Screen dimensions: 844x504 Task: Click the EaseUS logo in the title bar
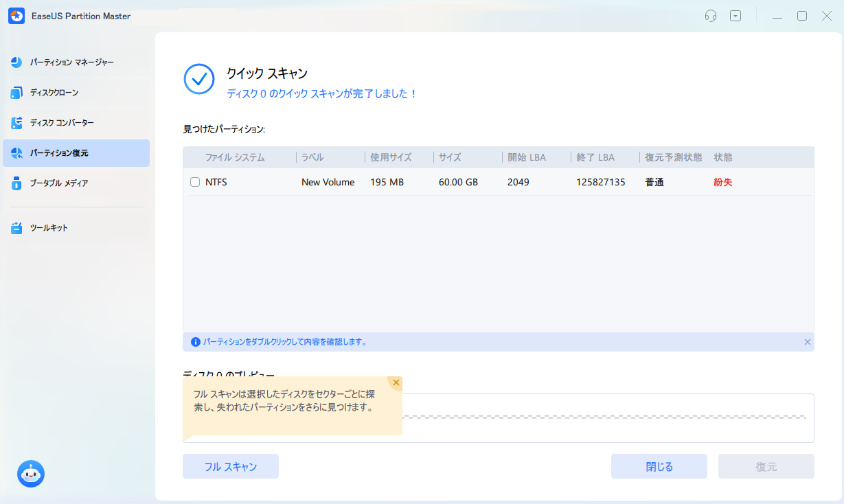click(16, 15)
